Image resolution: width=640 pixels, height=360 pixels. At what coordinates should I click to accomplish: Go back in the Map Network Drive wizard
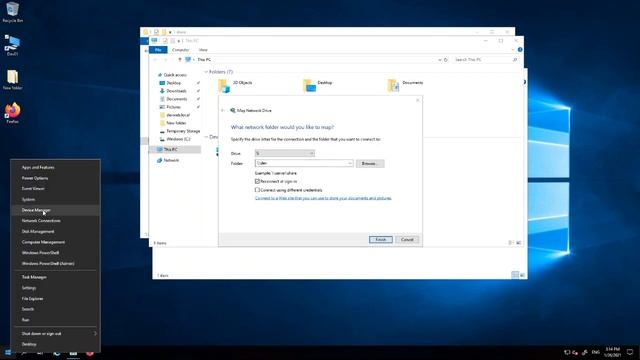click(223, 110)
